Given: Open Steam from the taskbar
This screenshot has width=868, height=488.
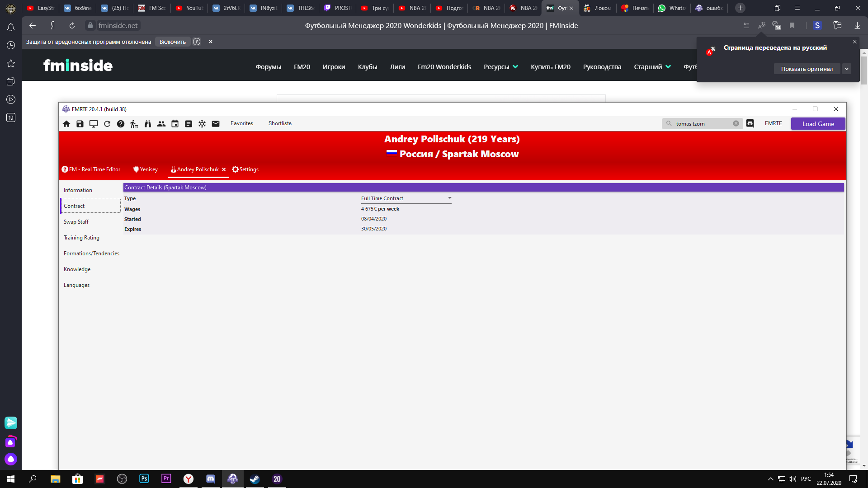Looking at the screenshot, I should 255,479.
